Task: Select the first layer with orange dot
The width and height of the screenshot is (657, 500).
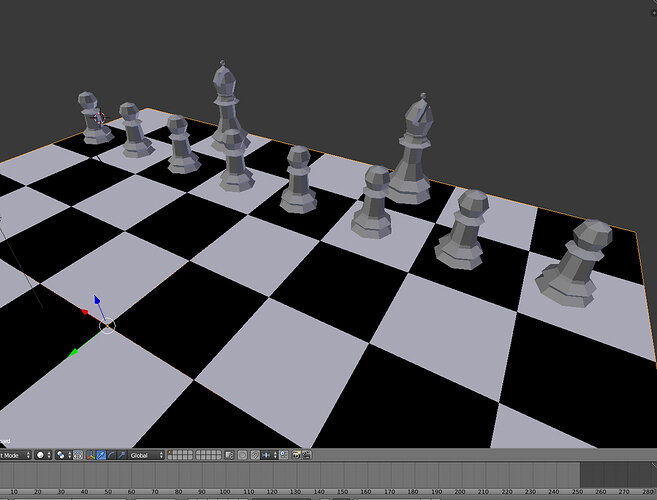Action: point(170,453)
